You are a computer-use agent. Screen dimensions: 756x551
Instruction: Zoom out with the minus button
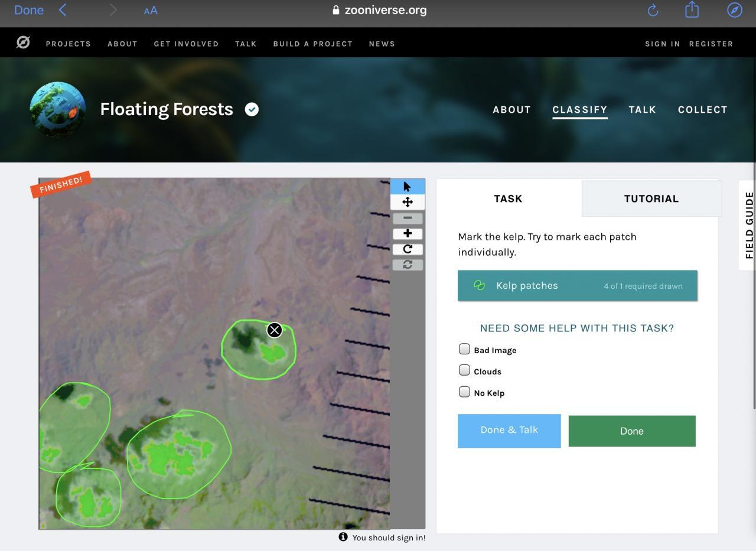[x=408, y=218]
